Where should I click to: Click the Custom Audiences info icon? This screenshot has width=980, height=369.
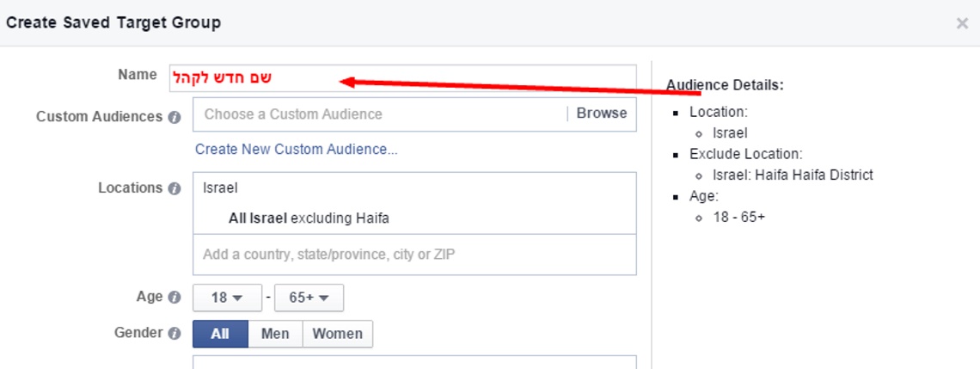pyautogui.click(x=175, y=117)
